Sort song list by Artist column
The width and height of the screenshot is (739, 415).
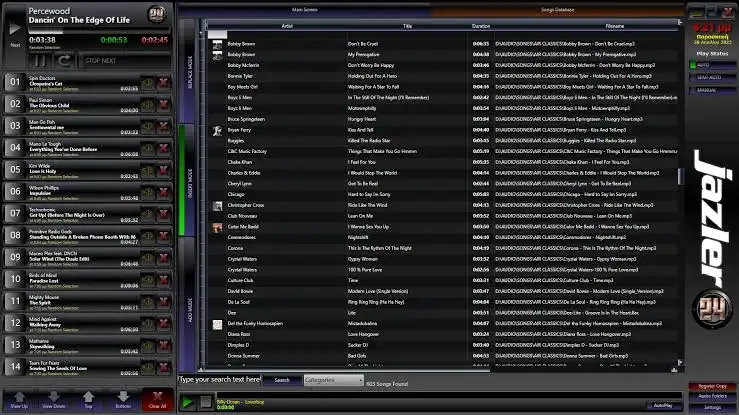(x=287, y=26)
